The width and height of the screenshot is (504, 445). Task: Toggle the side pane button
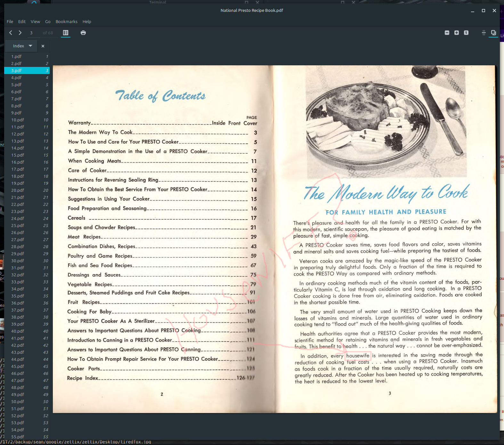click(66, 33)
